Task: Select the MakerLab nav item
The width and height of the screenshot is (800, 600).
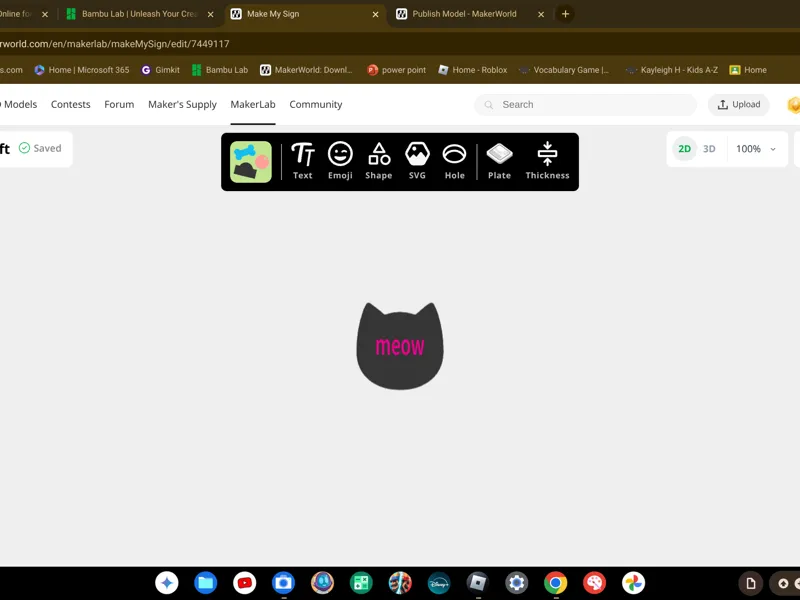Action: pos(253,104)
